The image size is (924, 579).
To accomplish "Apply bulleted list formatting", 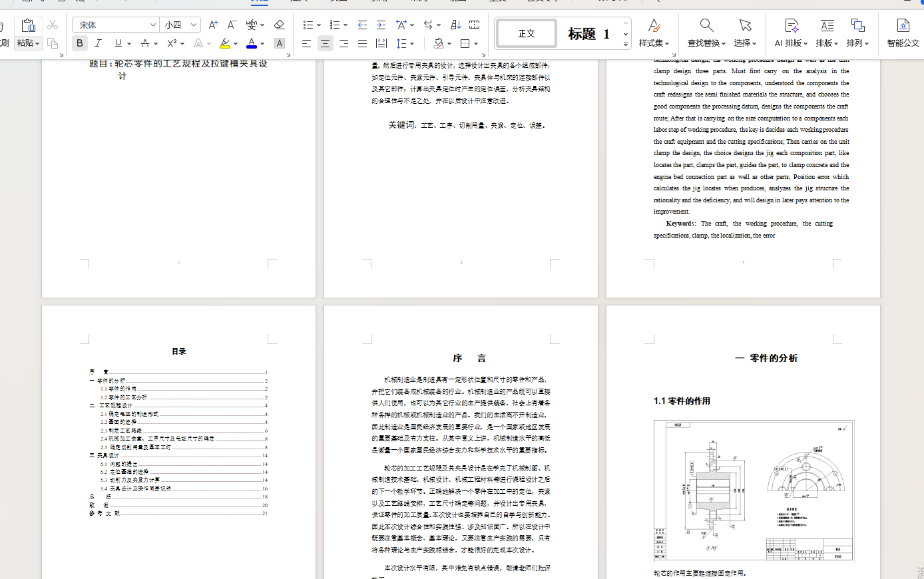I will coord(308,25).
